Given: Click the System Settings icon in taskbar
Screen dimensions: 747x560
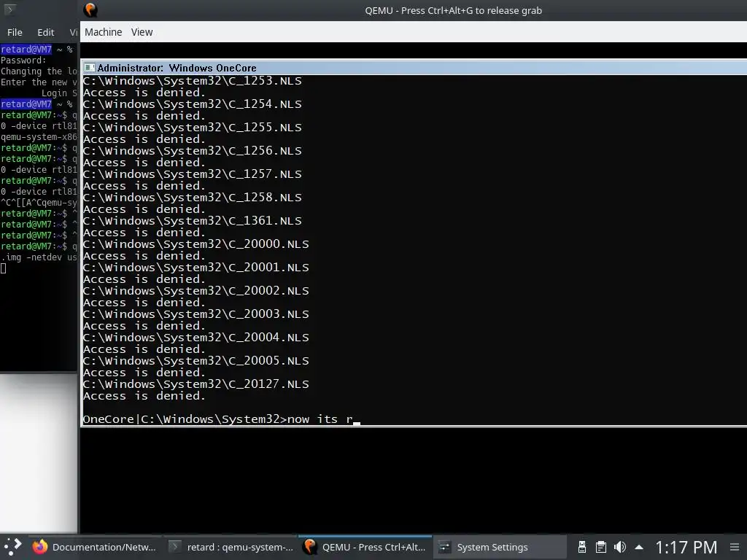Looking at the screenshot, I should click(x=444, y=547).
